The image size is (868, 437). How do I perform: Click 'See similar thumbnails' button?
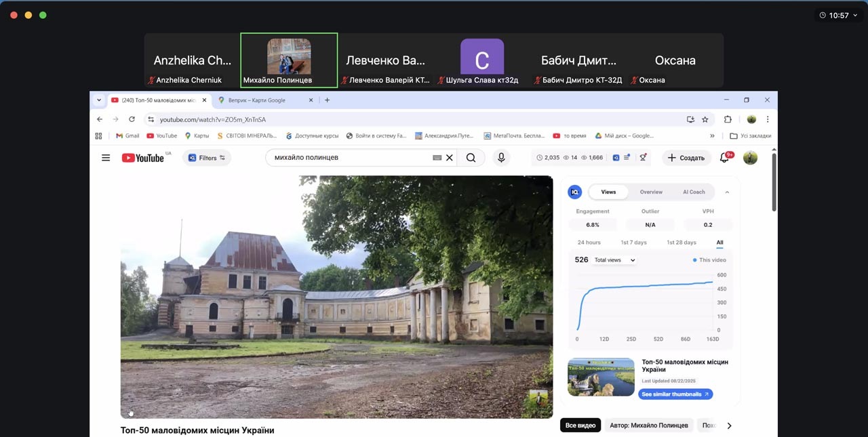click(x=675, y=394)
